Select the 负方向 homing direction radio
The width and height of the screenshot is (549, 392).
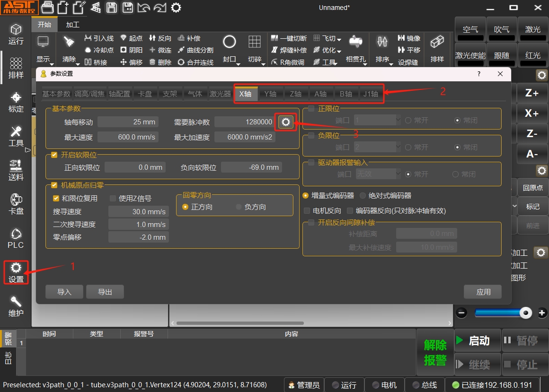coord(239,207)
